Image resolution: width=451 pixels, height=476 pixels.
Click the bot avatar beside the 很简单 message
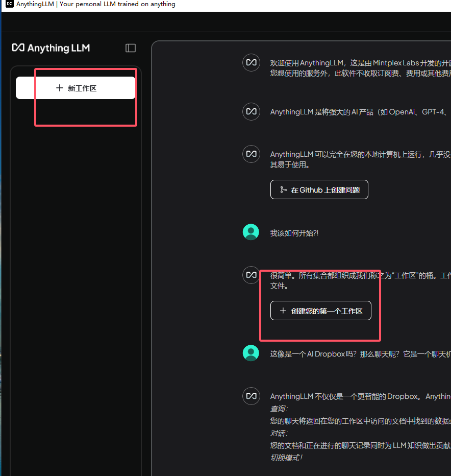click(251, 275)
